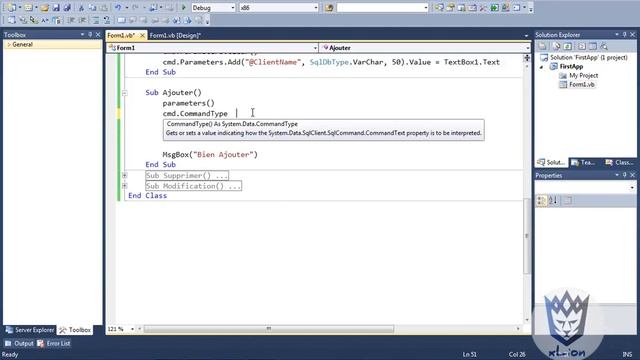Click the Find in Files icon
Viewport: 640px width, 360px height.
click(x=329, y=7)
